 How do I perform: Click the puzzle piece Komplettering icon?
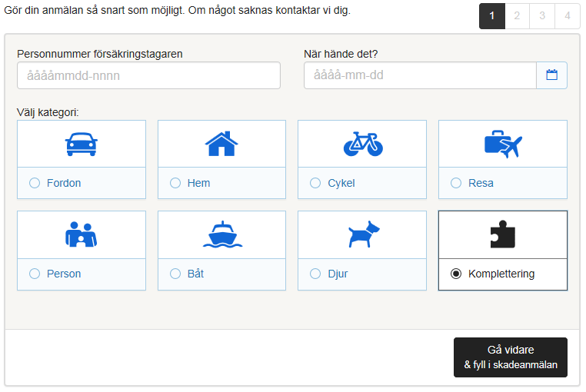tap(503, 234)
